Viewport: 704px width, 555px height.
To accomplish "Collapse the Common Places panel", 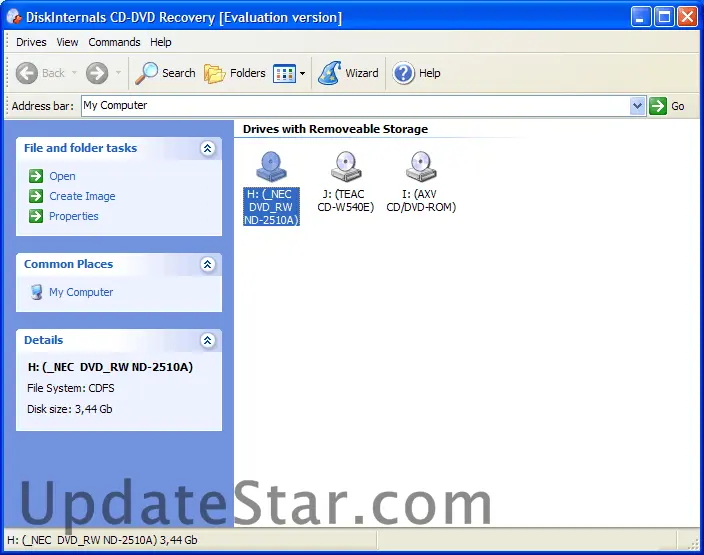I will pos(207,264).
